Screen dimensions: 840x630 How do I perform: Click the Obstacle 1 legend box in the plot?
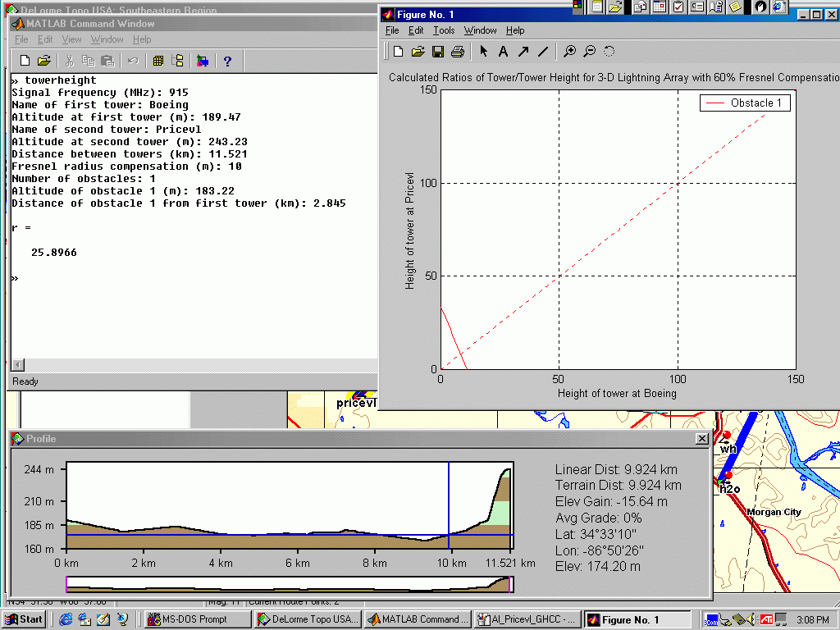coord(745,103)
